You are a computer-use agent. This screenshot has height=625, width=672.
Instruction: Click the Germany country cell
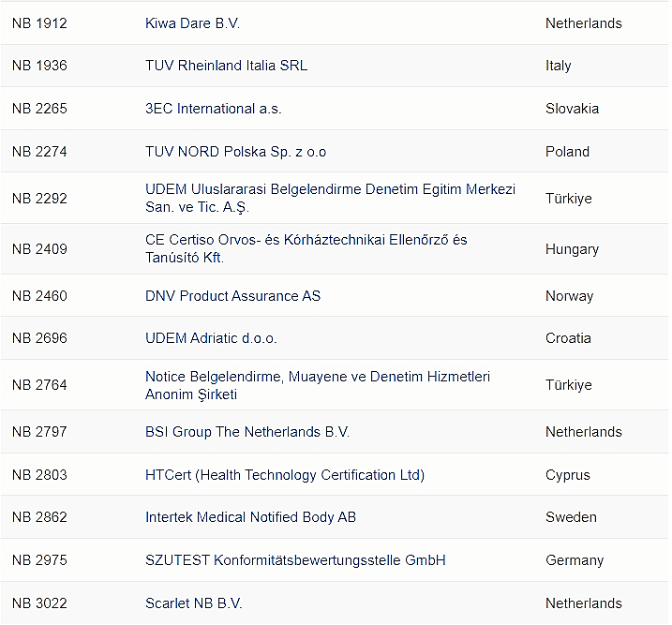click(x=574, y=560)
